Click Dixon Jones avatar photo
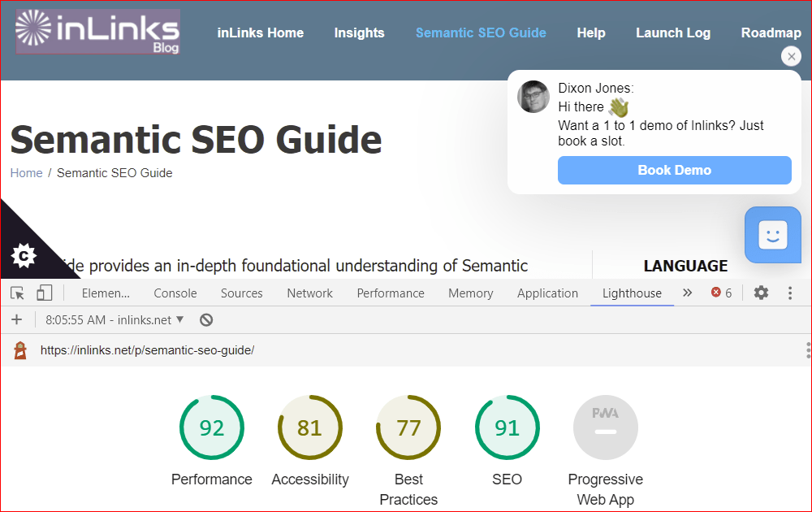This screenshot has height=512, width=812. tap(533, 97)
